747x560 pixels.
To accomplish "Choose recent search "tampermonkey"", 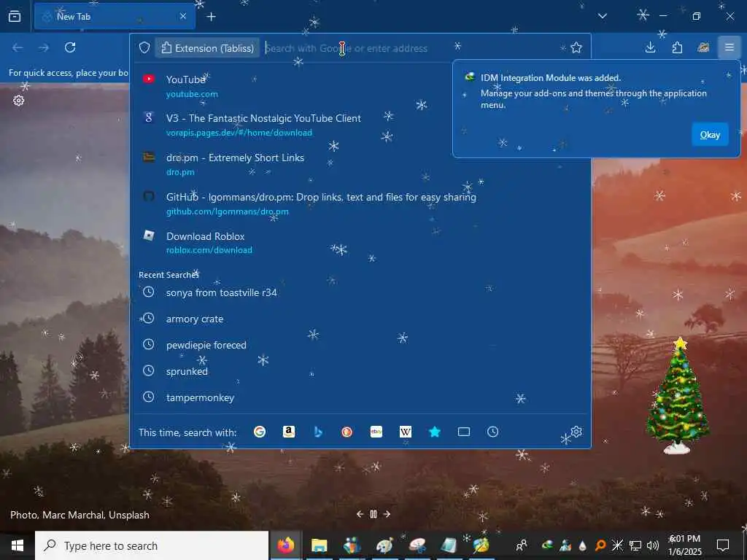I will [360, 397].
